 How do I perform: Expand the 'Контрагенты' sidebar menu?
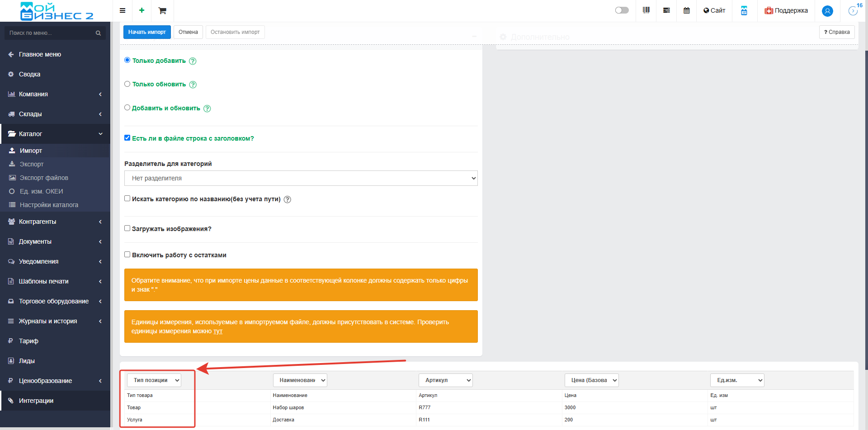point(38,222)
